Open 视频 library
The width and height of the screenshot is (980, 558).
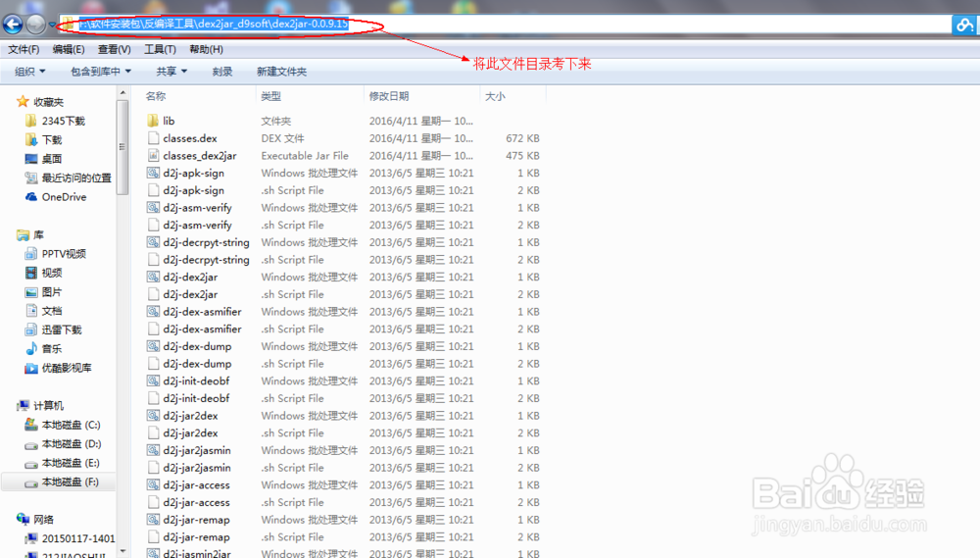(44, 273)
